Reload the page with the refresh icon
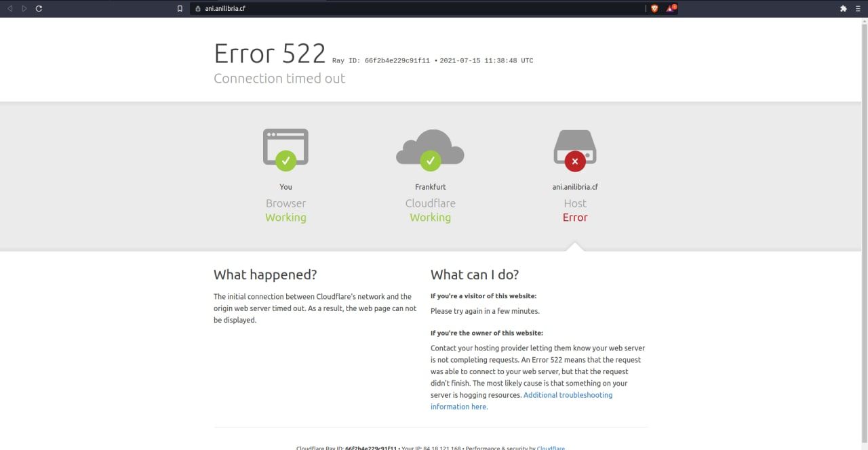The image size is (868, 450). (39, 9)
